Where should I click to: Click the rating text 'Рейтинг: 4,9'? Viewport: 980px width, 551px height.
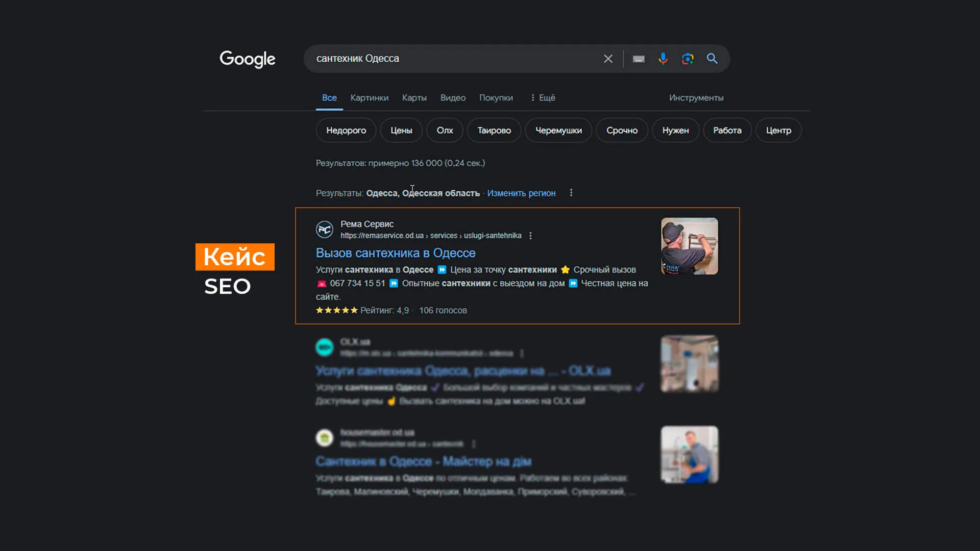click(384, 310)
